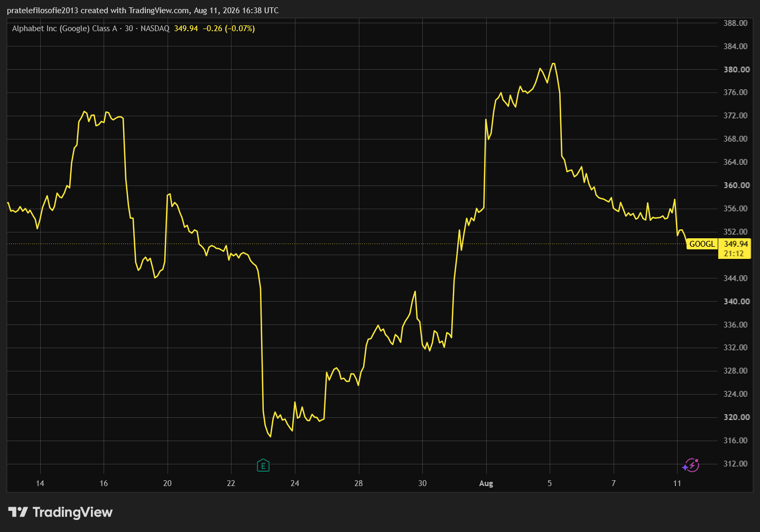Select the 7 date label on time axis
Image resolution: width=760 pixels, height=532 pixels.
point(614,483)
